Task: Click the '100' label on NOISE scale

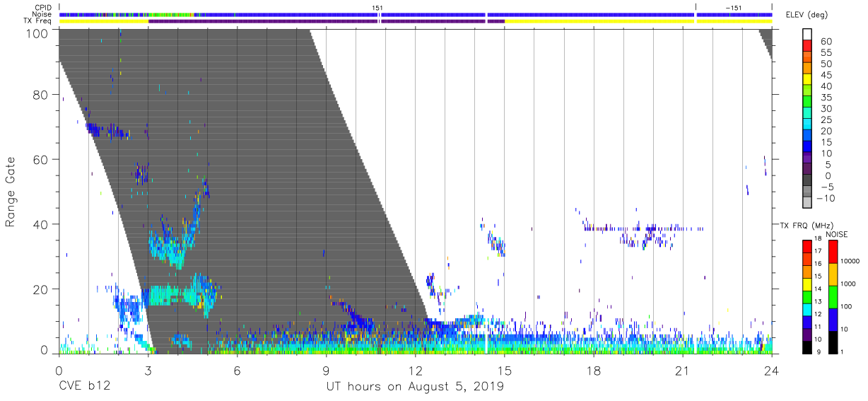Action: [x=847, y=307]
